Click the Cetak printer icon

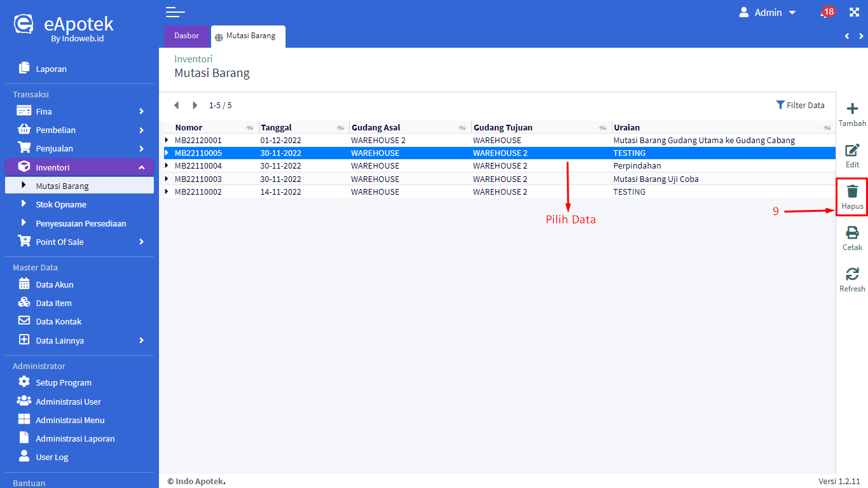(x=852, y=233)
